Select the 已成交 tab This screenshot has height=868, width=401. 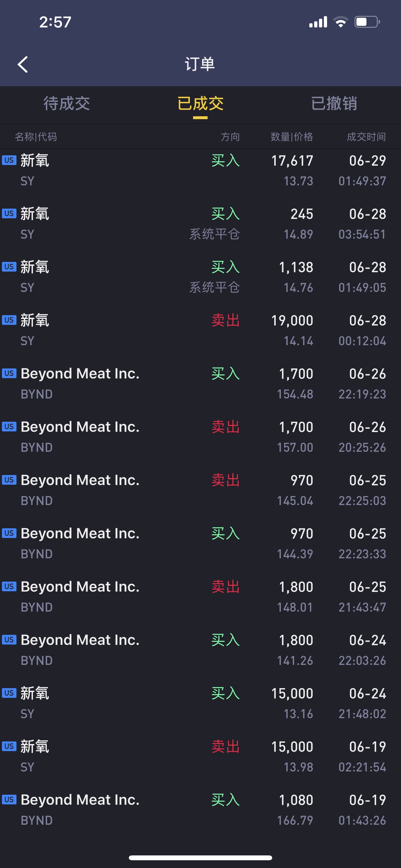(x=200, y=103)
